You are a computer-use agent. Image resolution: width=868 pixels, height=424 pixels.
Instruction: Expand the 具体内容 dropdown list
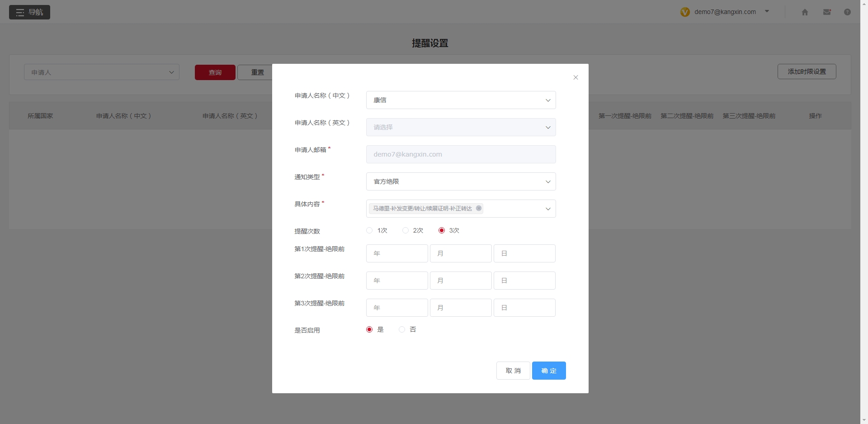coord(548,209)
